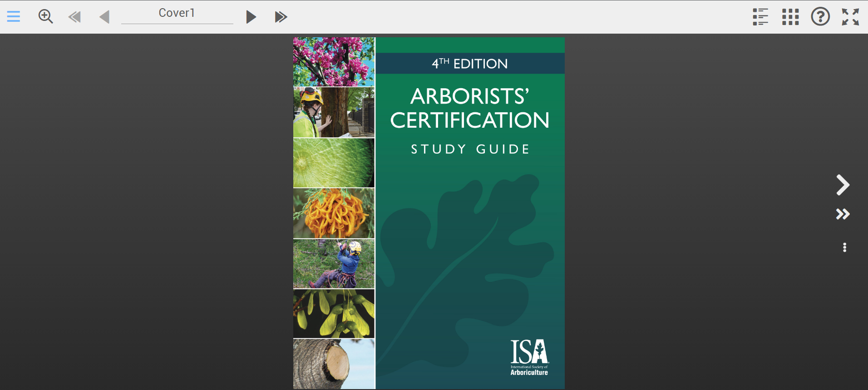Go to next page with the right triangle
868x390 pixels.
coord(251,17)
